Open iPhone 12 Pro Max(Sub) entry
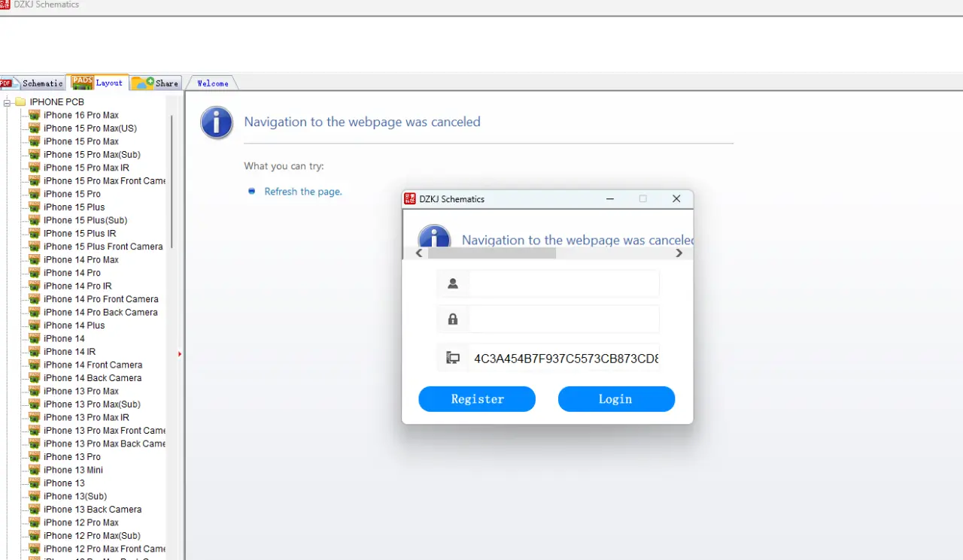The width and height of the screenshot is (963, 560). (x=92, y=536)
